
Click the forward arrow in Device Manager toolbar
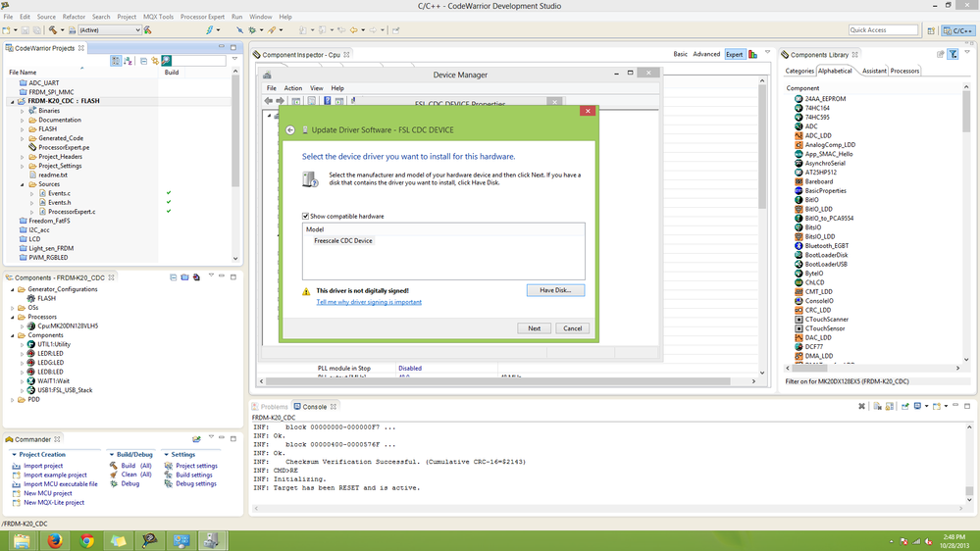pos(281,101)
